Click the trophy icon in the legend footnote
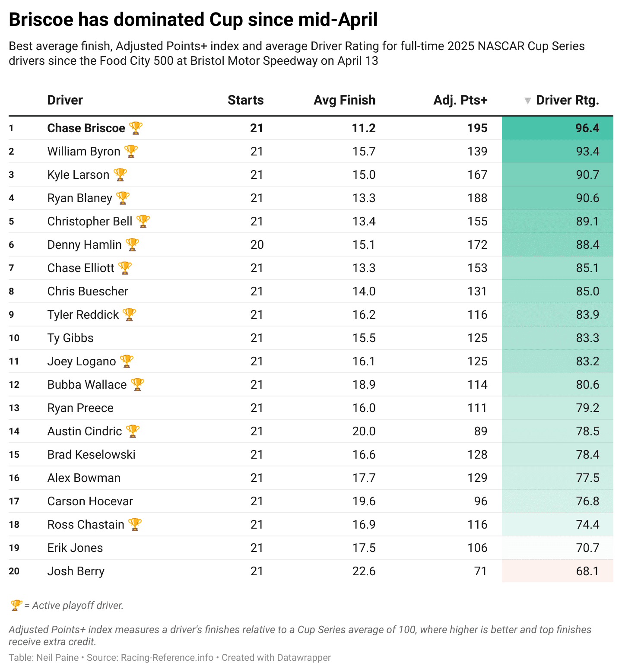 (16, 605)
